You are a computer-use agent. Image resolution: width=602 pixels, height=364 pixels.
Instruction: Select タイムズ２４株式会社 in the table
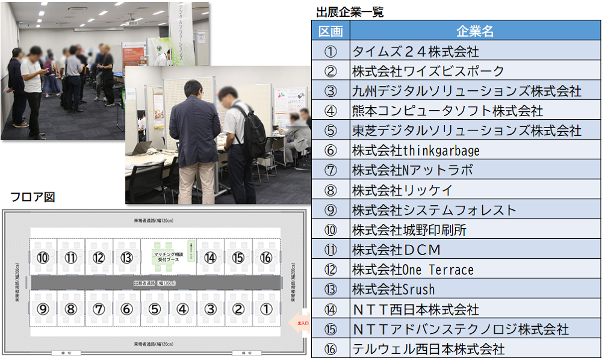(416, 51)
